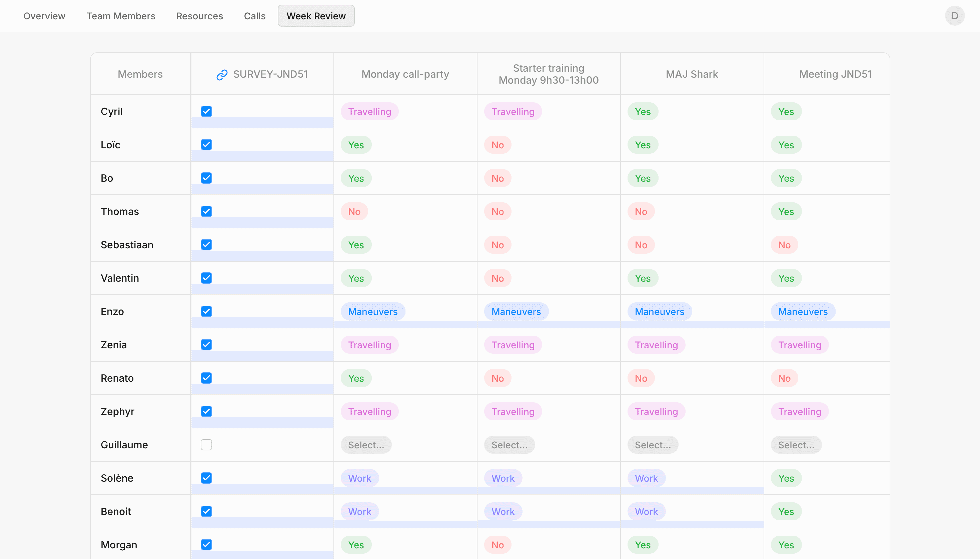Click the link icon beside SURVEY-JND51
Screen dimensions: 980x559
click(222, 75)
